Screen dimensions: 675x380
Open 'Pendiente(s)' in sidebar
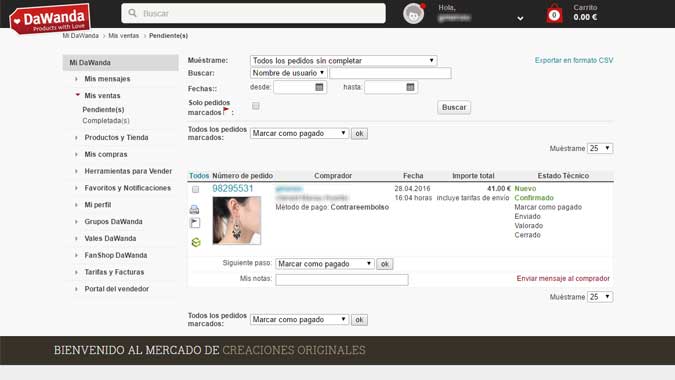coord(103,110)
